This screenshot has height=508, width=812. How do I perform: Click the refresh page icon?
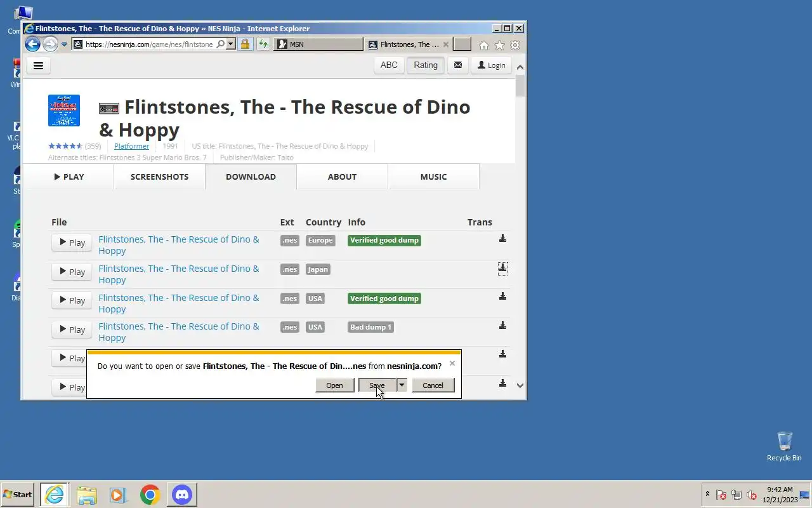[x=263, y=44]
